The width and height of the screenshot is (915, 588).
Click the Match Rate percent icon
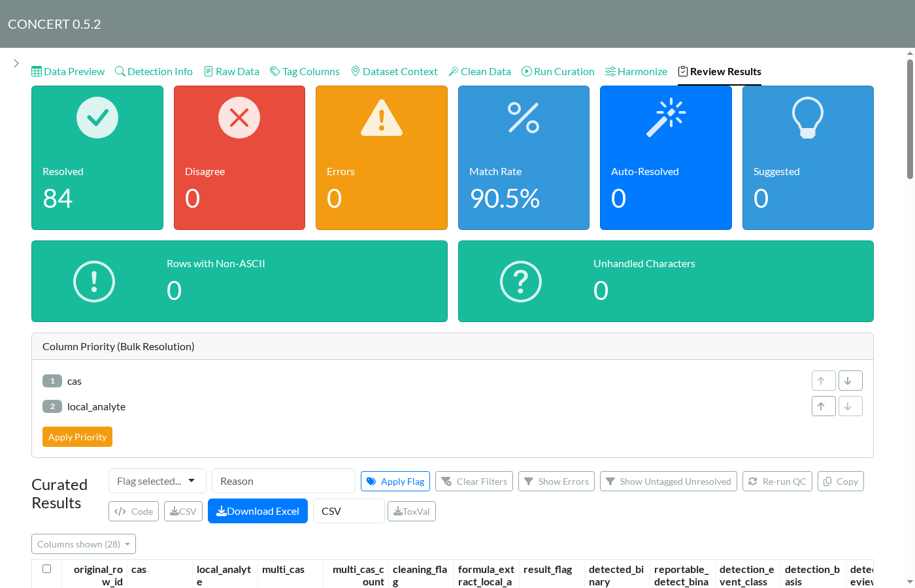(x=524, y=118)
